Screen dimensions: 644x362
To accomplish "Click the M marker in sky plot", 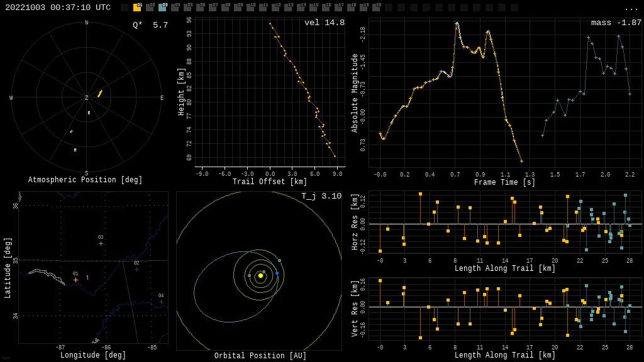I will point(75,150).
